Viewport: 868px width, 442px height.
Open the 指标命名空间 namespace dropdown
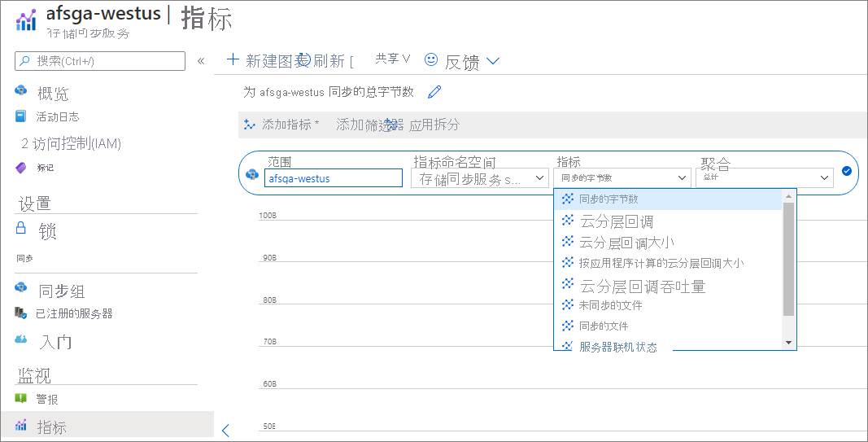[x=480, y=179]
